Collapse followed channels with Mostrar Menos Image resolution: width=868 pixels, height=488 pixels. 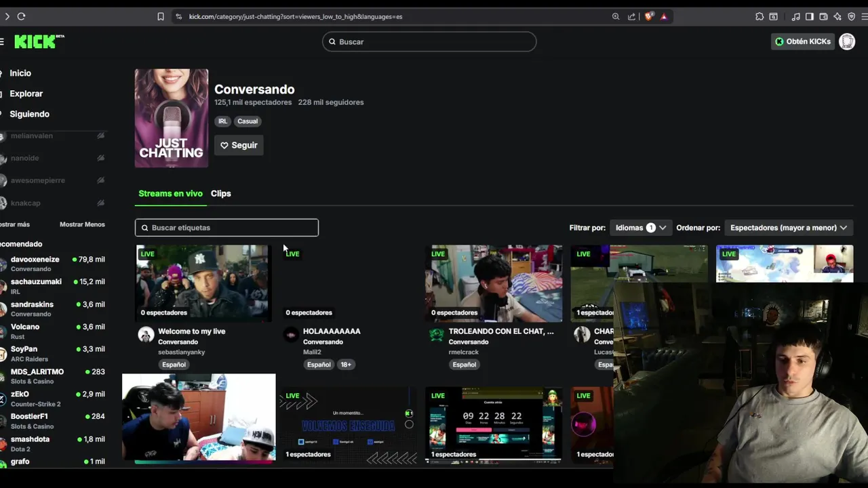[82, 224]
